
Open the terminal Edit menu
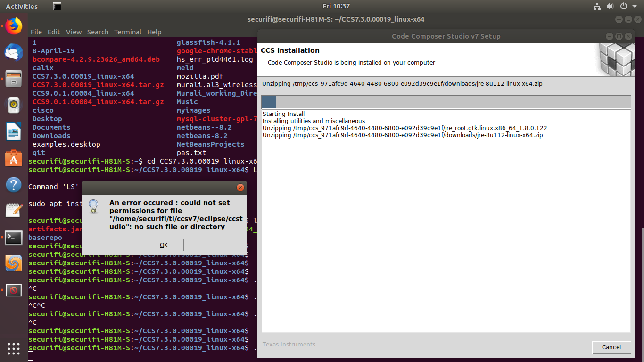(x=54, y=32)
